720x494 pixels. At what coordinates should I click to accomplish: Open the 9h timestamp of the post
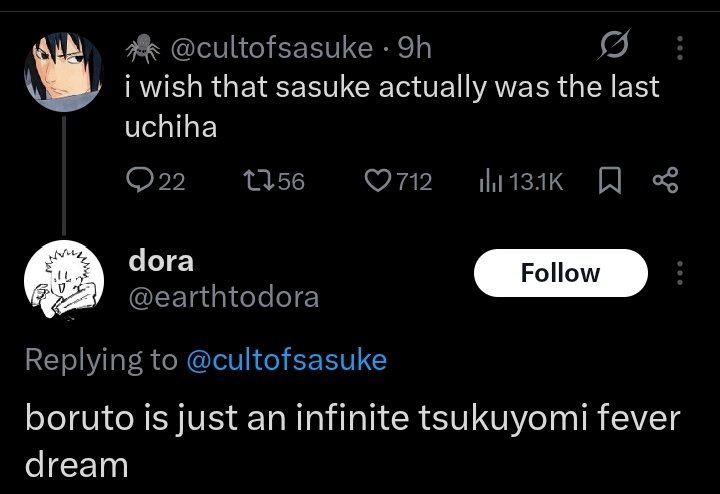pyautogui.click(x=414, y=47)
